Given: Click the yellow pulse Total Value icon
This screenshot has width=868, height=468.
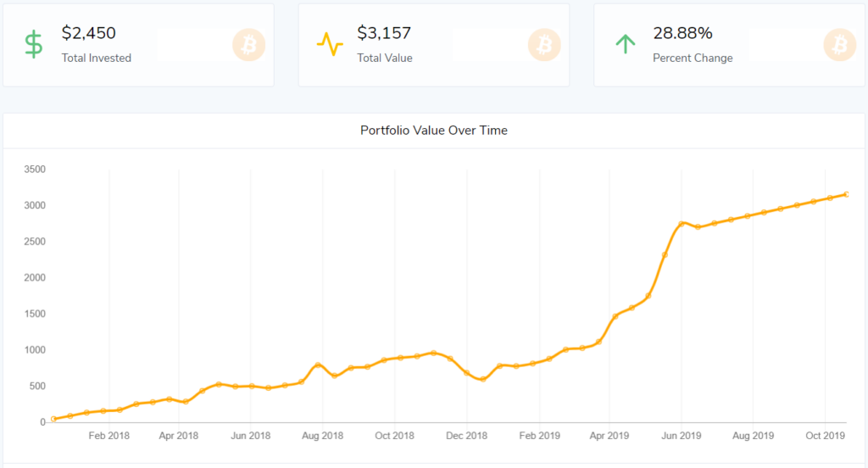Looking at the screenshot, I should point(329,44).
